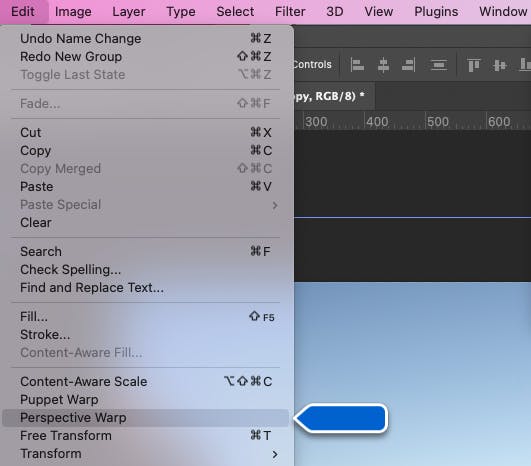Click the Align Right Edges icon
Viewport: 531px width, 466px height.
(408, 64)
